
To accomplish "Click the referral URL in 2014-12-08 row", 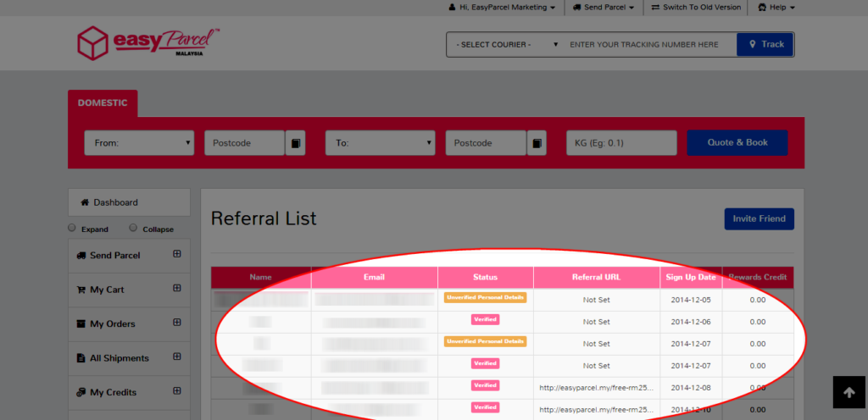I will (x=596, y=388).
